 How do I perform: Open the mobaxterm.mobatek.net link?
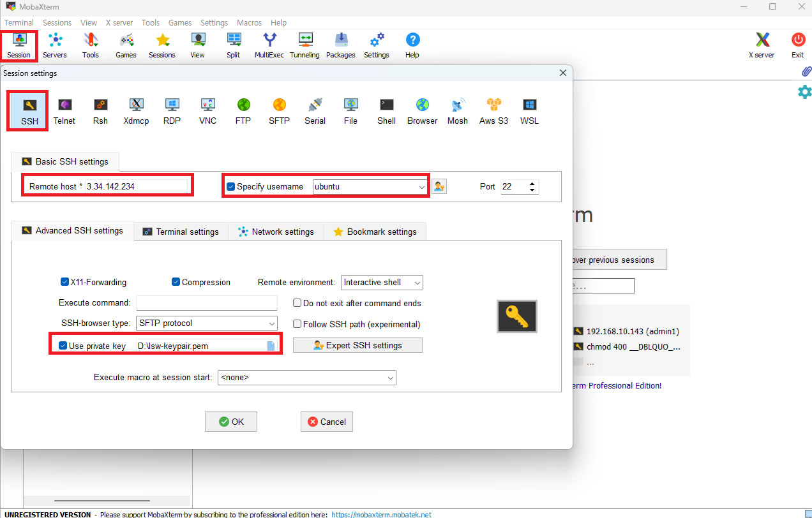382,514
